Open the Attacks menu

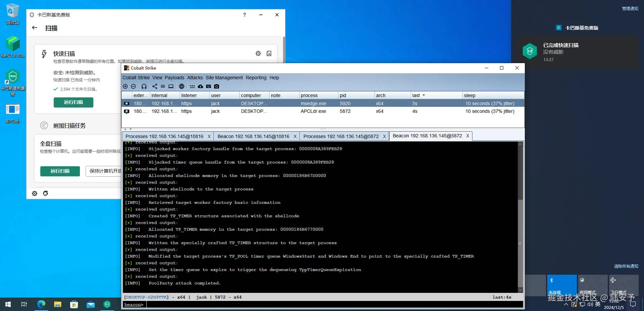click(x=195, y=78)
